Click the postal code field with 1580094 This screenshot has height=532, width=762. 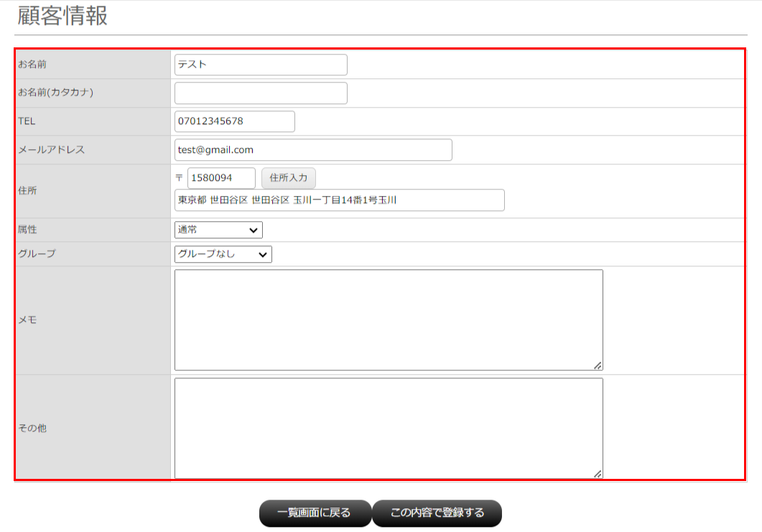coord(221,178)
